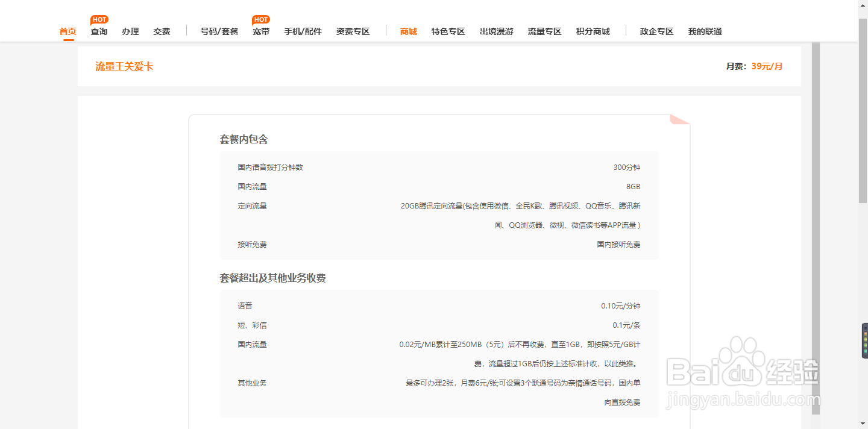
Task: Open 号码/套餐 in the navigation bar
Action: click(219, 31)
